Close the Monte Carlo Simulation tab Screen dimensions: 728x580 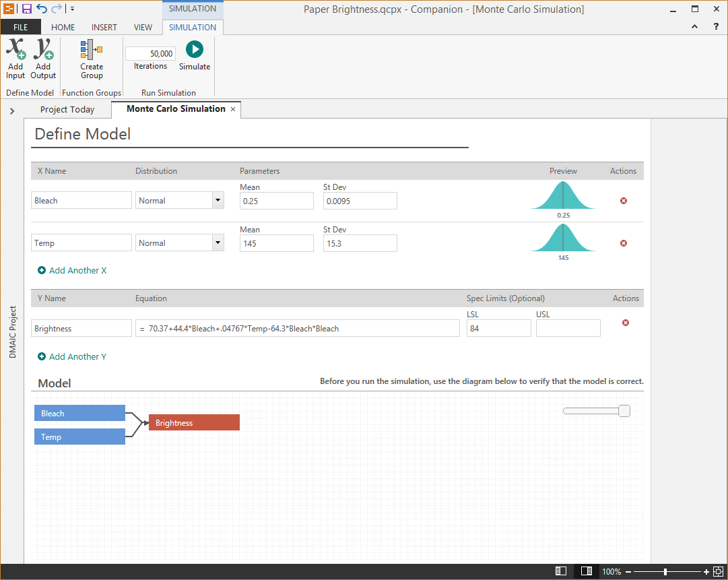click(233, 109)
